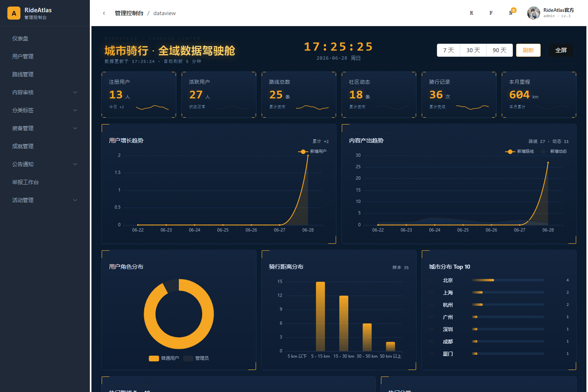Toggle 管理员 legend in role chart
The width and height of the screenshot is (588, 392).
point(196,358)
